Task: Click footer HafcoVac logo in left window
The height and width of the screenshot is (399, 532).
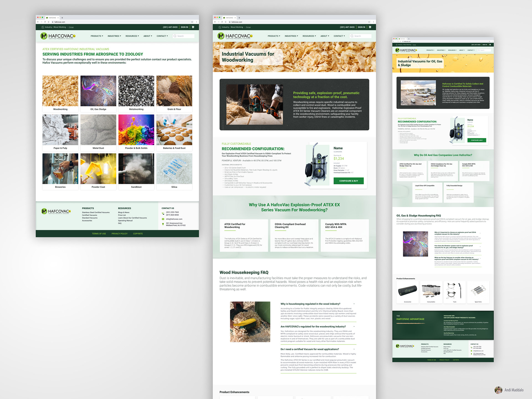Action: [x=56, y=211]
